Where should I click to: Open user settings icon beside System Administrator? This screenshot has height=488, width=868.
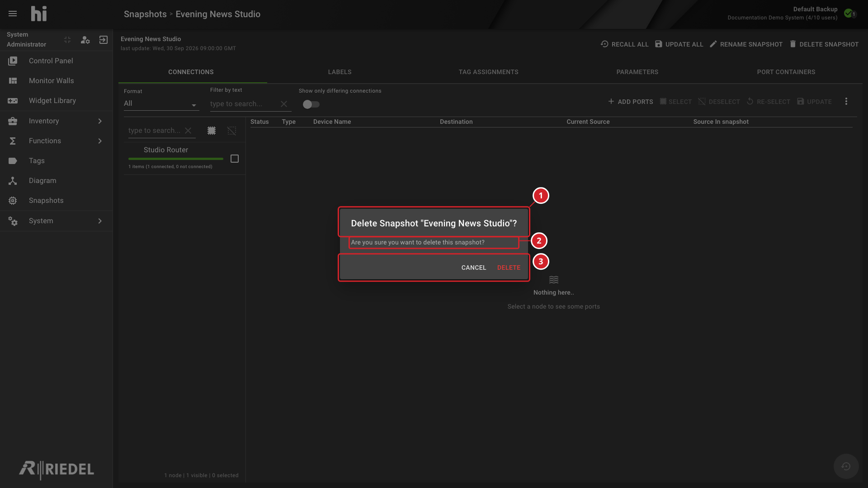point(85,40)
